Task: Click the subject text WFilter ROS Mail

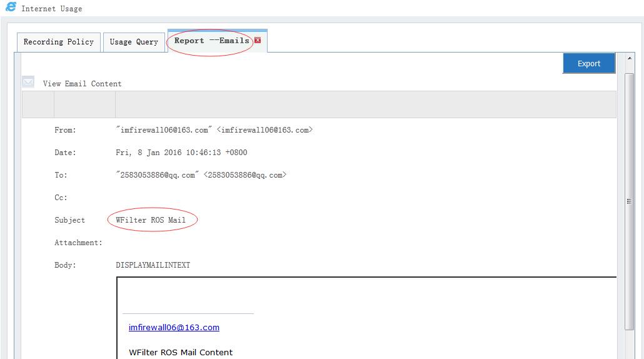Action: pyautogui.click(x=151, y=220)
